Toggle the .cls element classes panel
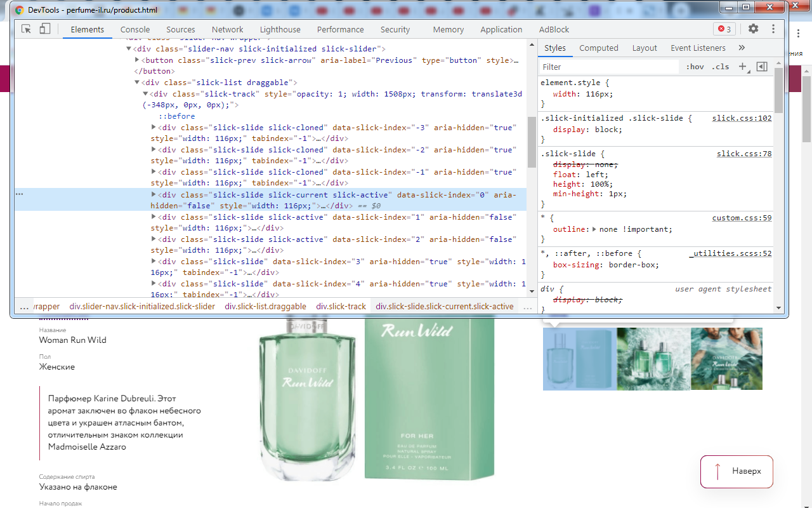The height and width of the screenshot is (508, 812). (720, 67)
